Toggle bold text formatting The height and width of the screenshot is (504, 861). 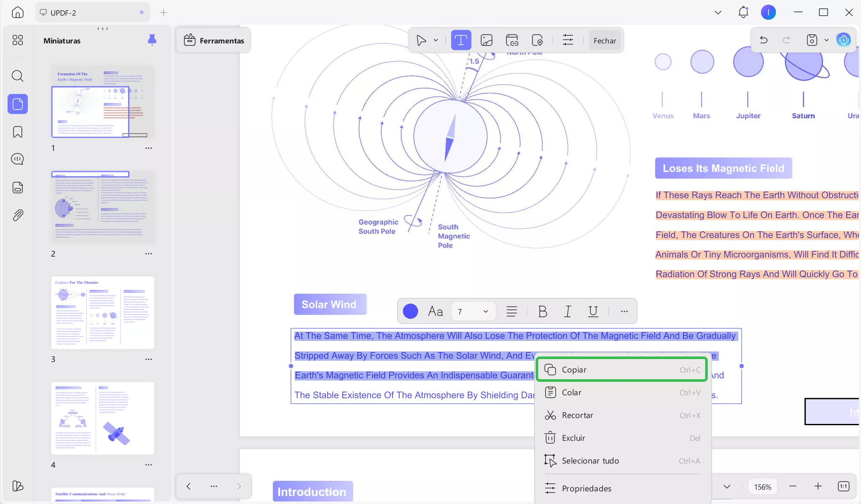click(x=542, y=311)
